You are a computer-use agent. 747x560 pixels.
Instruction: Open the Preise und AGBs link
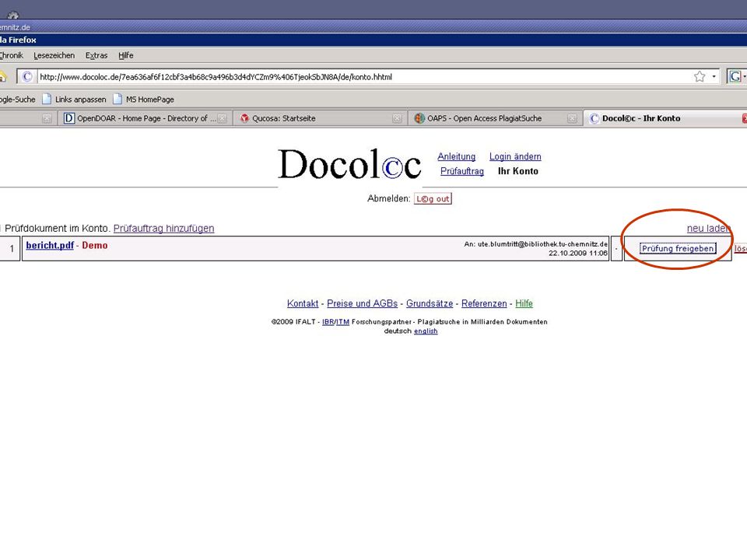tap(362, 303)
